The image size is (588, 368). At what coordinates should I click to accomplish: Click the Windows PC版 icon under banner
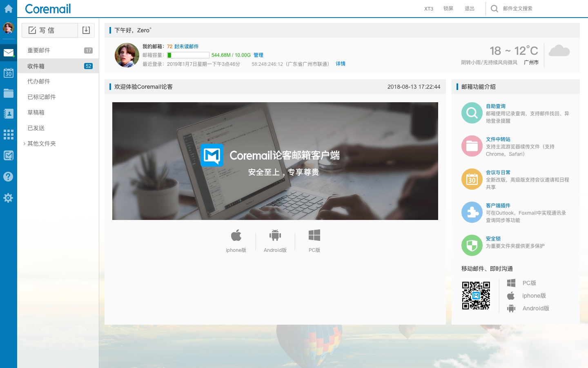[x=314, y=235]
